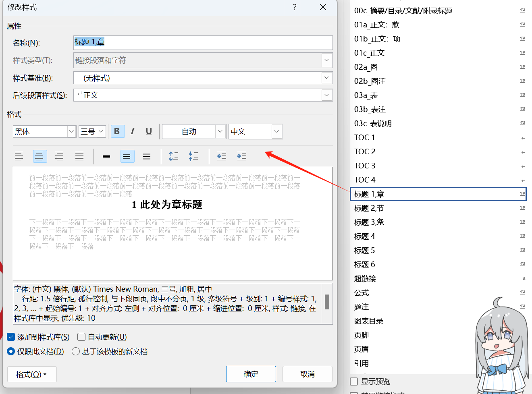532x394 pixels.
Task: Decrease the paragraph indent
Action: (x=222, y=156)
